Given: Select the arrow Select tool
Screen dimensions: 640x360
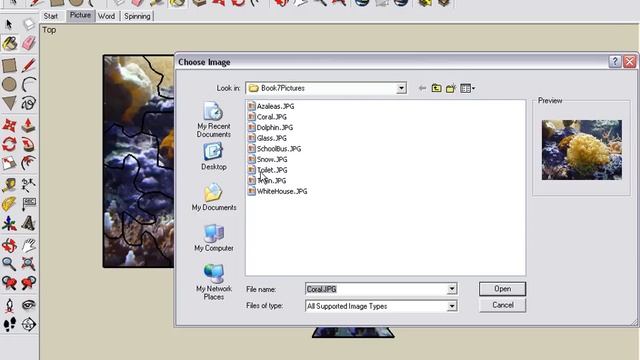Looking at the screenshot, I should (x=9, y=24).
